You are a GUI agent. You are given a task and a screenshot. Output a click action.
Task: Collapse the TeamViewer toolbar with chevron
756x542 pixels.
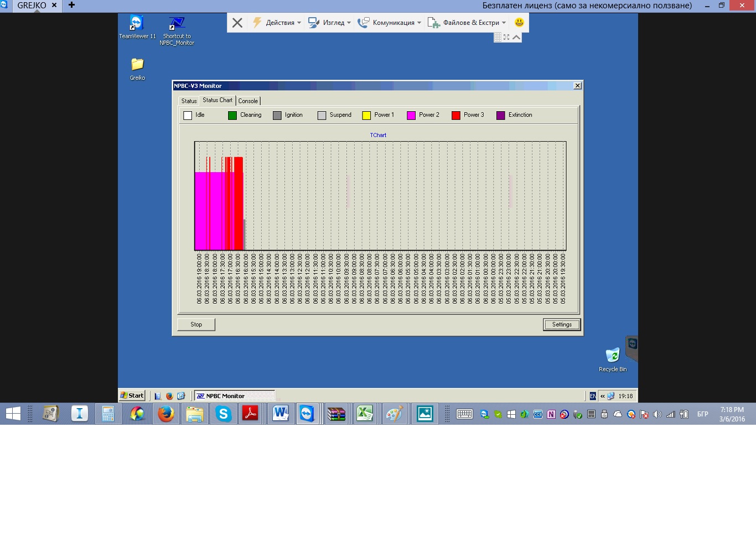(516, 37)
